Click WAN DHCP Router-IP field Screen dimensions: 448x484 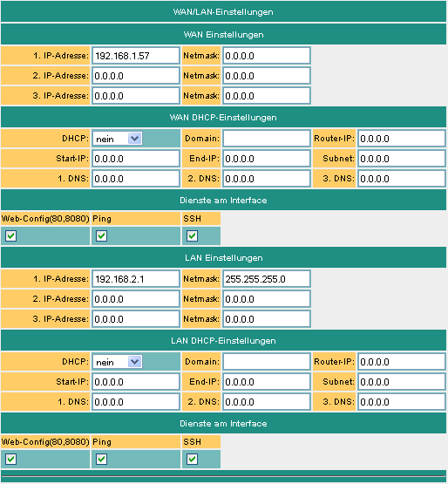click(x=402, y=139)
